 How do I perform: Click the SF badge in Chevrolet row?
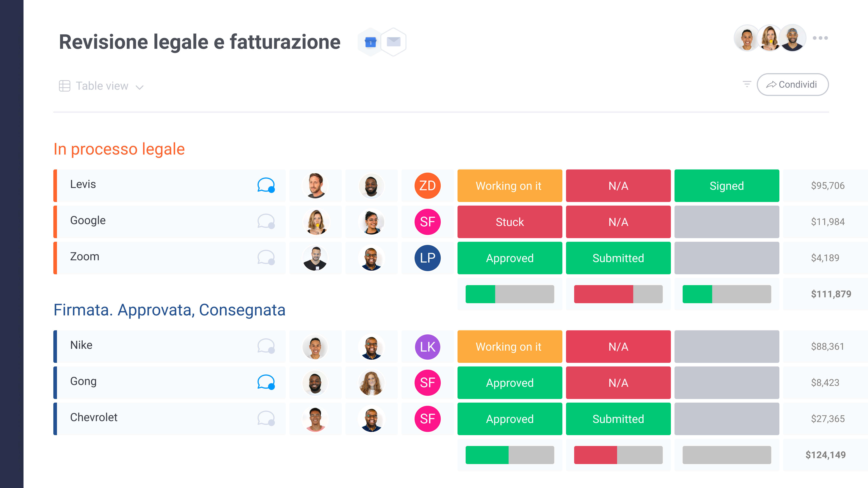click(428, 419)
